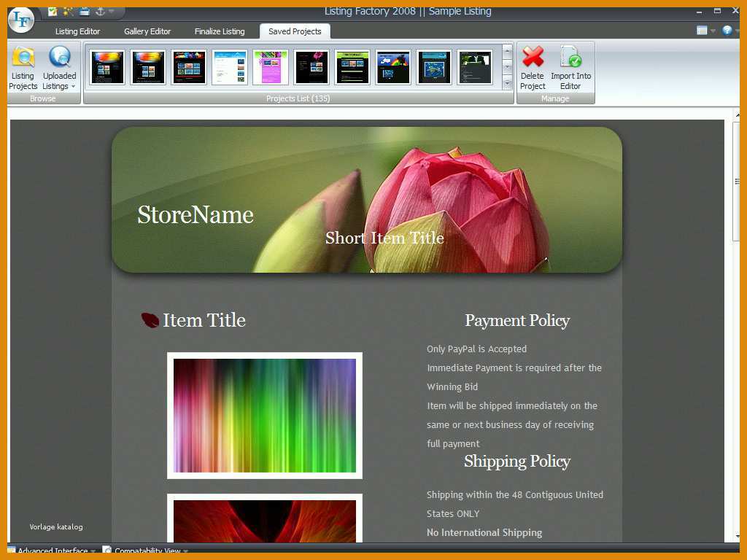Image resolution: width=747 pixels, height=560 pixels.
Task: Click 'Only PayPal is Accepted' text
Action: click(477, 349)
